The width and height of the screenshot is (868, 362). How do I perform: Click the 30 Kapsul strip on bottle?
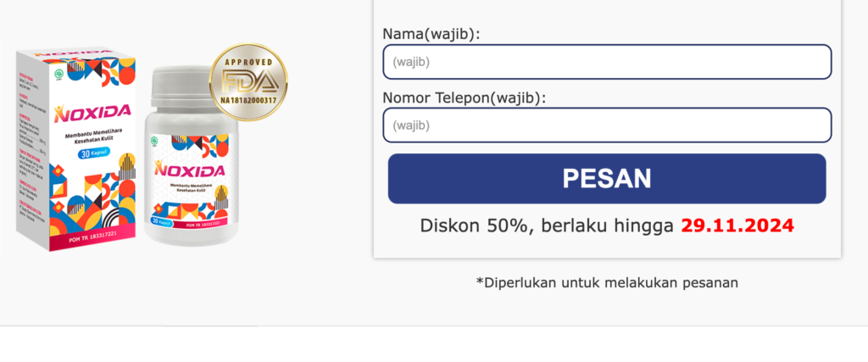161,222
